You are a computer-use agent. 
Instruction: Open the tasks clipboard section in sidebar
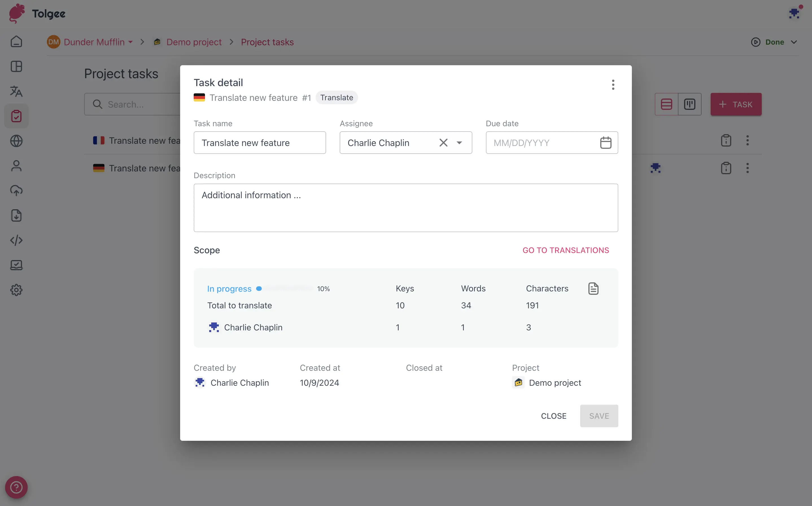tap(16, 116)
